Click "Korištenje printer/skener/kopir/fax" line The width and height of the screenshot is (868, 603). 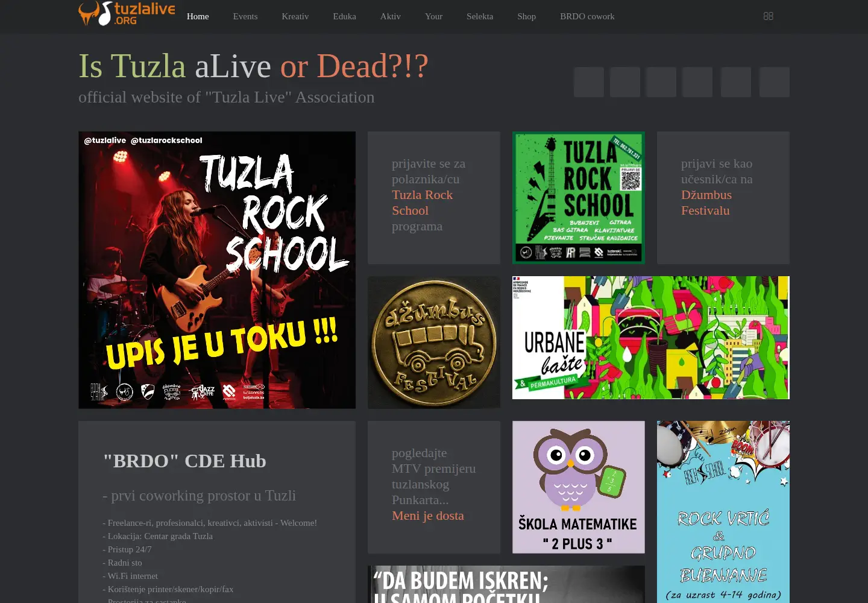pyautogui.click(x=168, y=589)
